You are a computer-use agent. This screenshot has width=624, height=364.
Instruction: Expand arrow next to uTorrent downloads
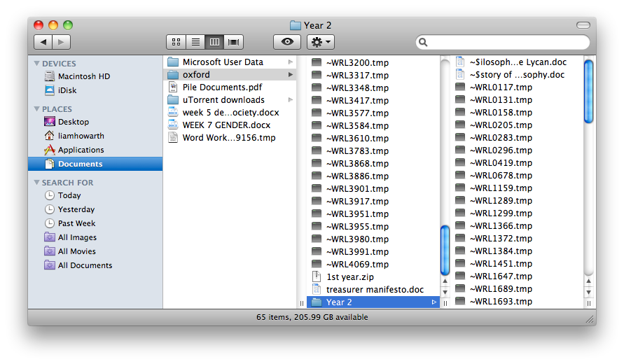coord(291,100)
